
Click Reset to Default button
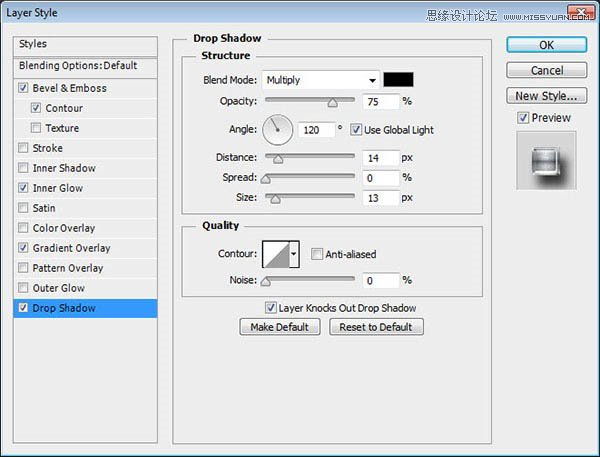coord(376,327)
